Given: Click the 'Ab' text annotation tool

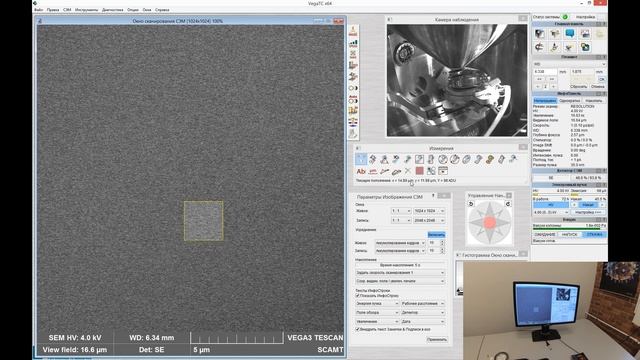Looking at the screenshot, I should [361, 171].
